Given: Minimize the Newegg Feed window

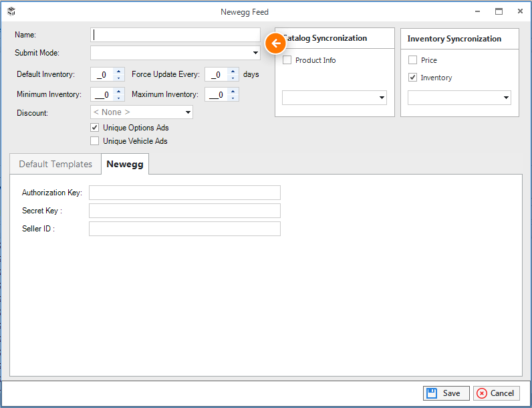Looking at the screenshot, I should [x=477, y=11].
